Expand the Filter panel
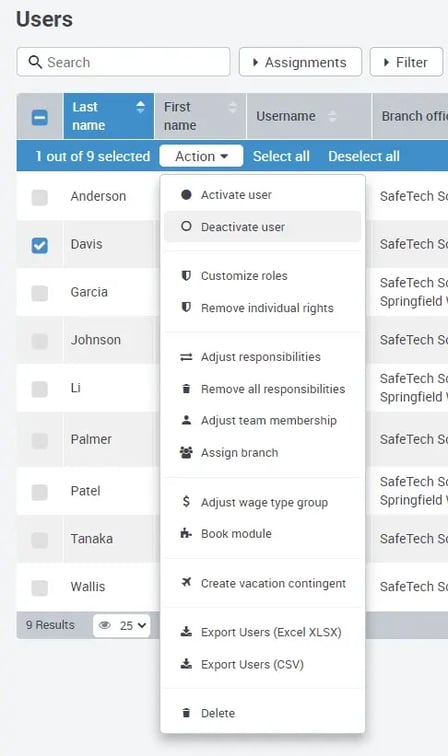Viewport: 448px width, 756px height. coord(406,62)
